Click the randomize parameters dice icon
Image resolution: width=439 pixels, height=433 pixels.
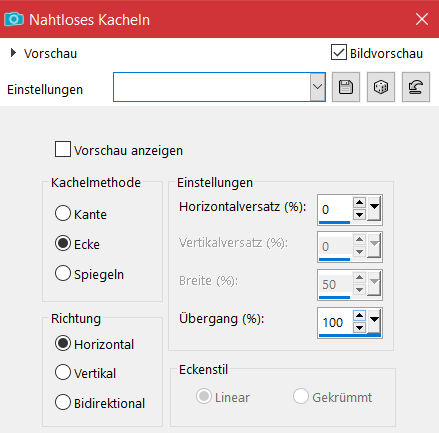tap(381, 87)
